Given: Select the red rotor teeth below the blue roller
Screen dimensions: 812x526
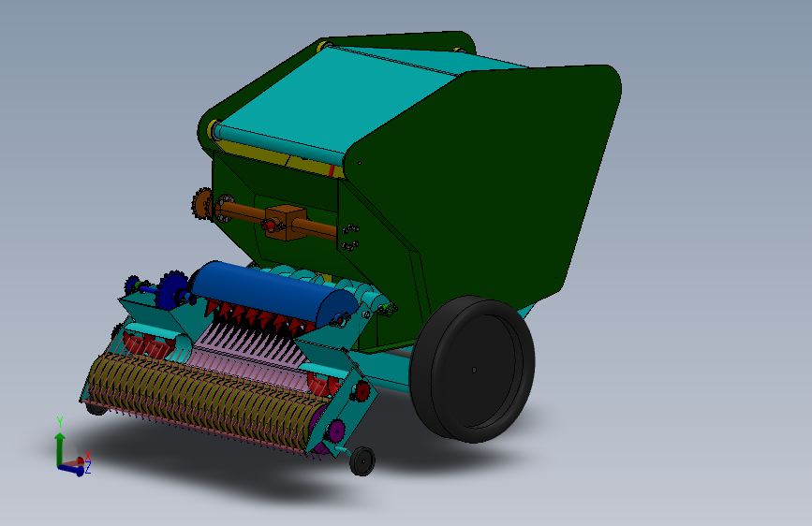Looking at the screenshot, I should [x=258, y=317].
